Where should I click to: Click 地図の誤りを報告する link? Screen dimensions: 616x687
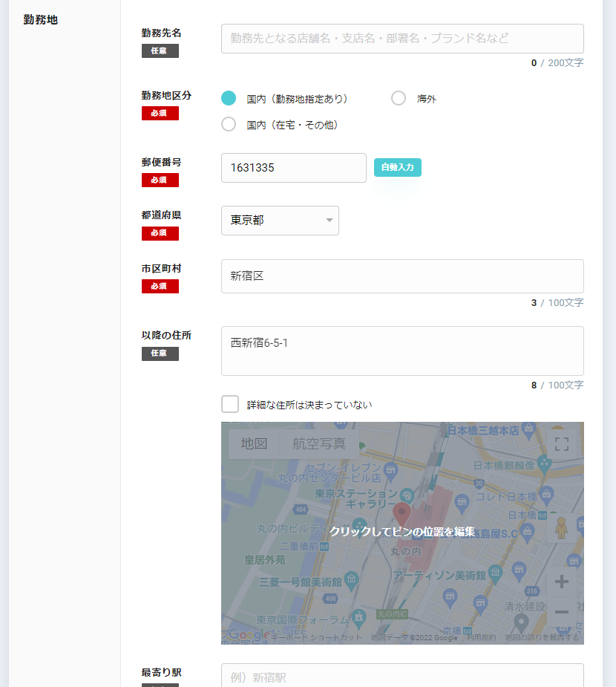542,637
